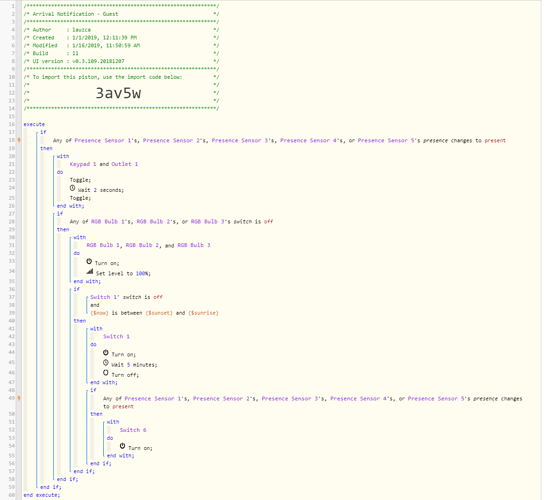
Task: Click Presence Sensor 5 on line 18
Action: coord(386,140)
